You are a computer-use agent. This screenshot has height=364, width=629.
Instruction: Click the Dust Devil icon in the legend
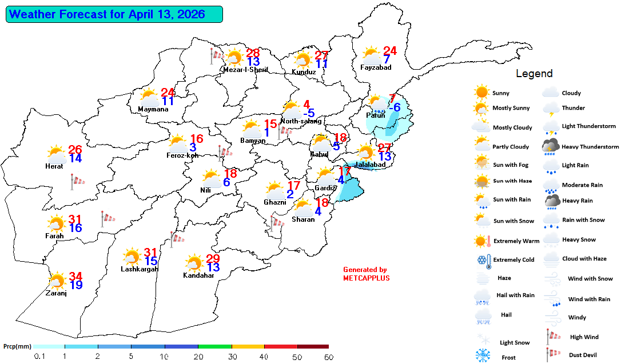551,355
